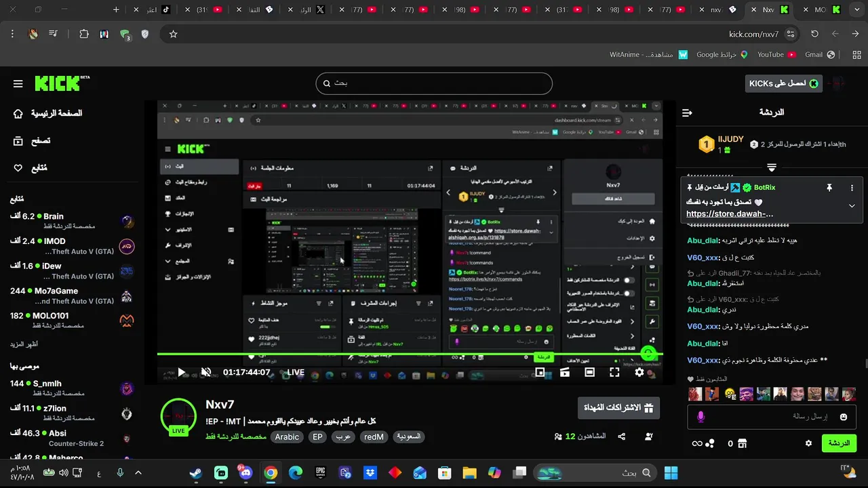Click the Get KICKs button
The image size is (868, 488).
(x=783, y=83)
